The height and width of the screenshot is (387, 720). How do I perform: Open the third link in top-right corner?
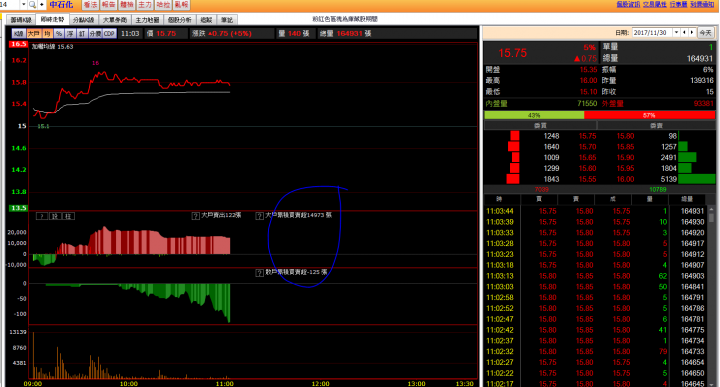coord(678,4)
